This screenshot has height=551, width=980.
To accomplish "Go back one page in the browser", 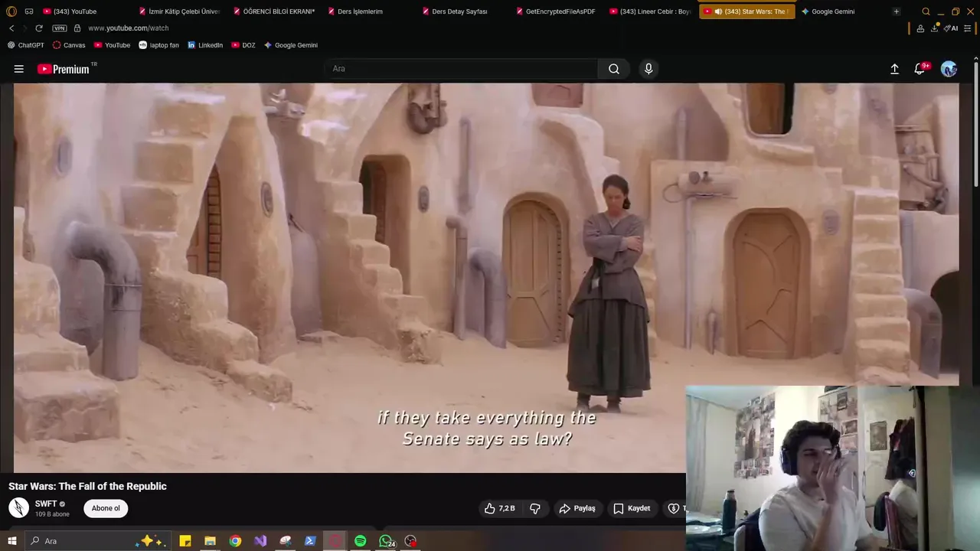I will click(x=11, y=28).
